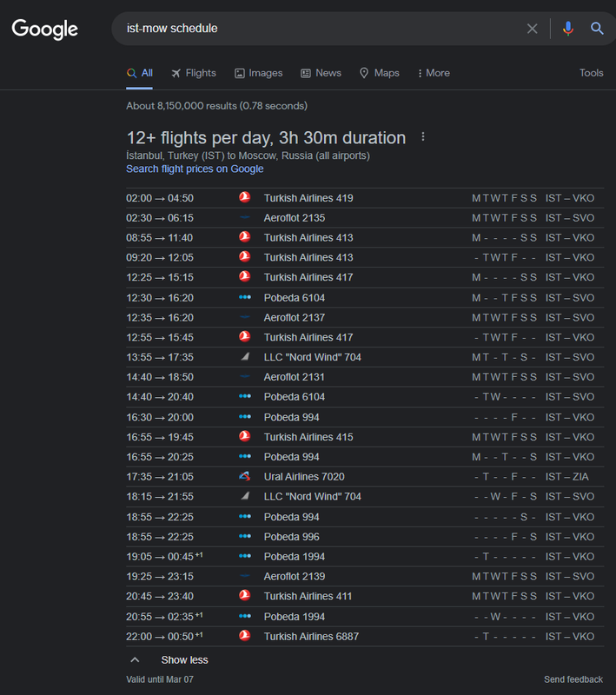Click the Turkish Airlines 6887 flight name
Screen dimensions: 616x695
(x=312, y=637)
